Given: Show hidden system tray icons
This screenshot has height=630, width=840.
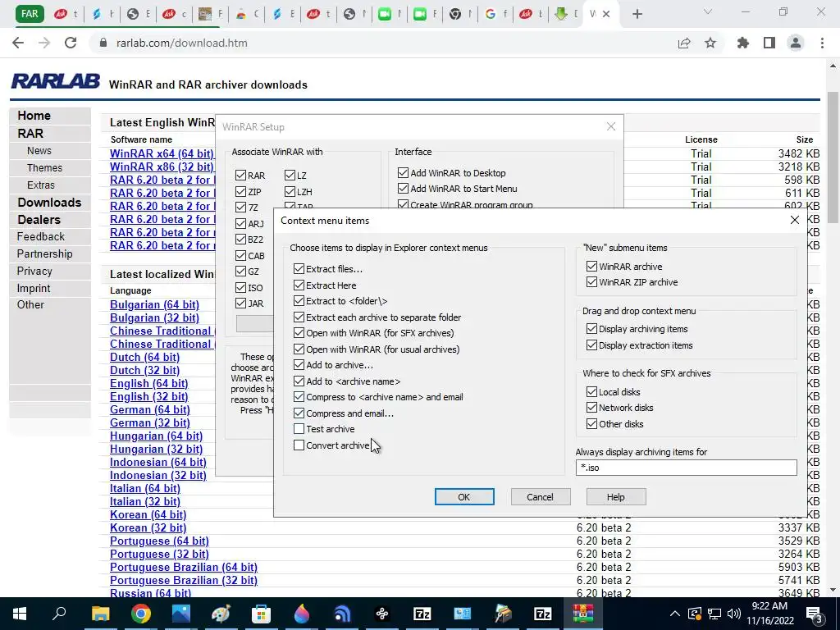Looking at the screenshot, I should [x=675, y=614].
